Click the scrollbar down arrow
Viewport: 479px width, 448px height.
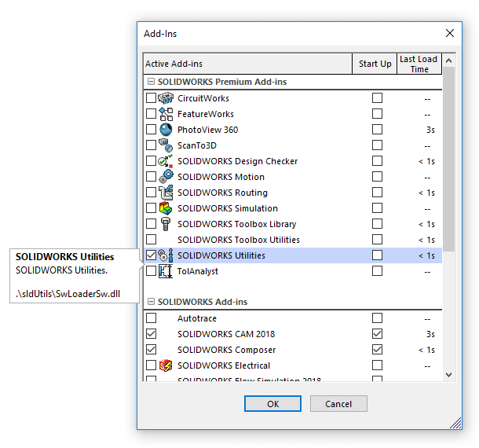(x=449, y=376)
